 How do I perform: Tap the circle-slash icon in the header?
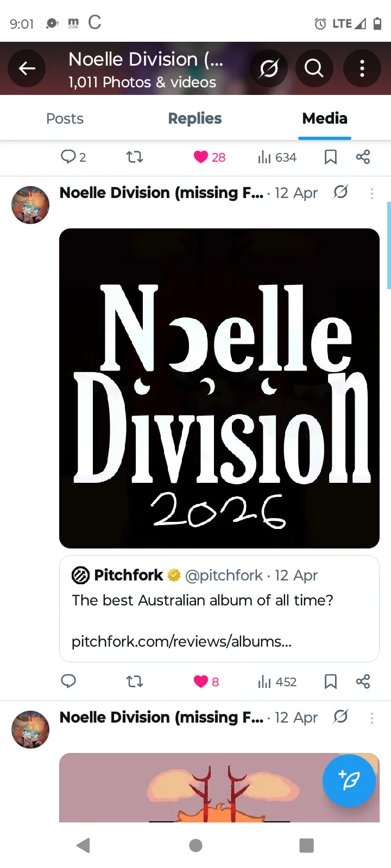(269, 68)
